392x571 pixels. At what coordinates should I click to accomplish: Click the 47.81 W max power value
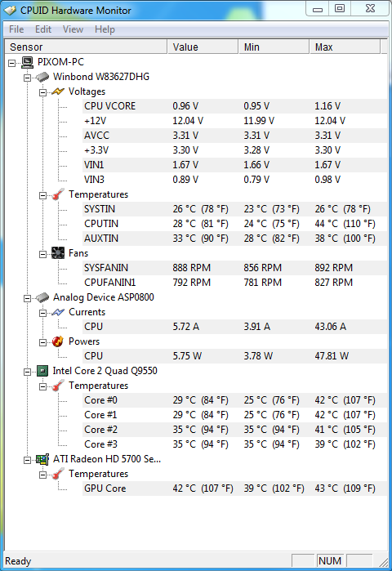pyautogui.click(x=332, y=356)
